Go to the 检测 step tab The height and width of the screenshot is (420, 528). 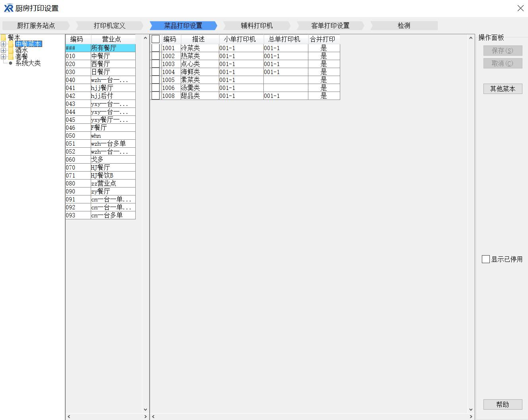coord(403,25)
